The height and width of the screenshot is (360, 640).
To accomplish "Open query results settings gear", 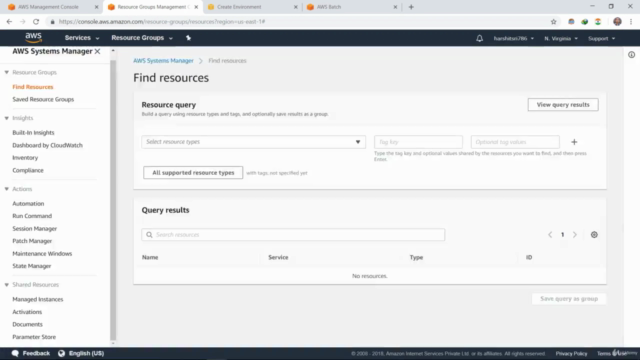I will click(x=594, y=235).
